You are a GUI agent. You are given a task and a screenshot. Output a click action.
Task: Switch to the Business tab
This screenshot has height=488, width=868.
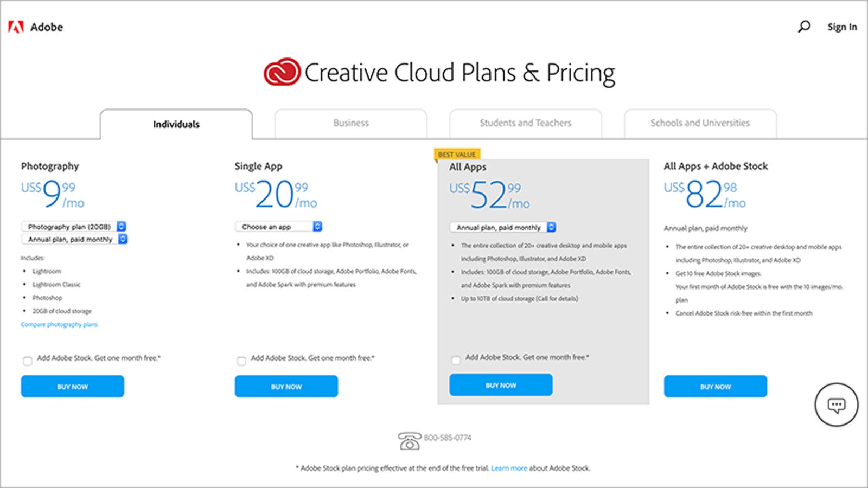click(351, 123)
